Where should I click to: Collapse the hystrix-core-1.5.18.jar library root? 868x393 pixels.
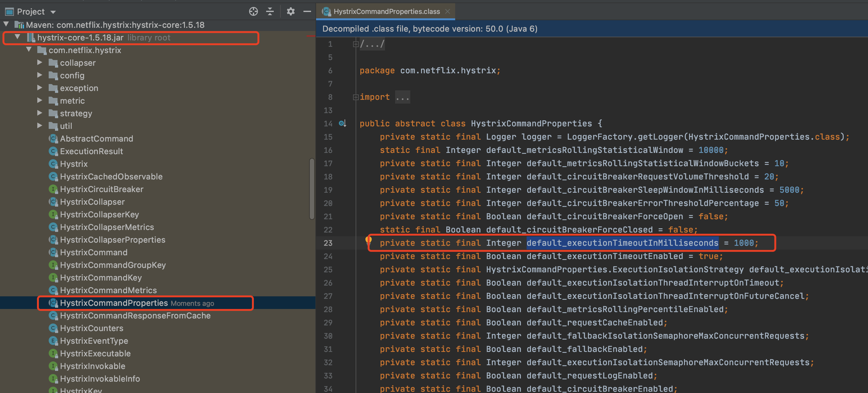pyautogui.click(x=17, y=37)
